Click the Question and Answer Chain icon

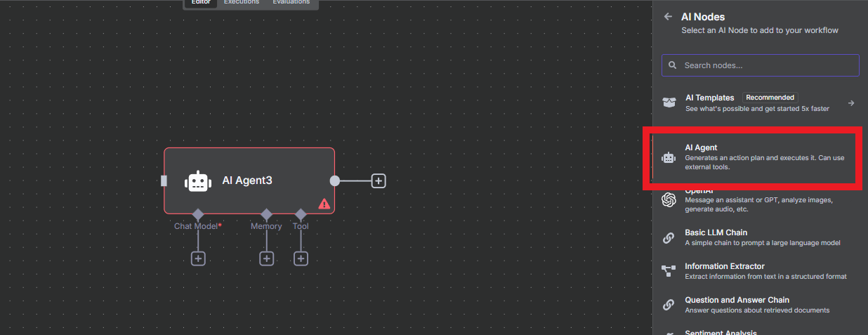tap(669, 305)
